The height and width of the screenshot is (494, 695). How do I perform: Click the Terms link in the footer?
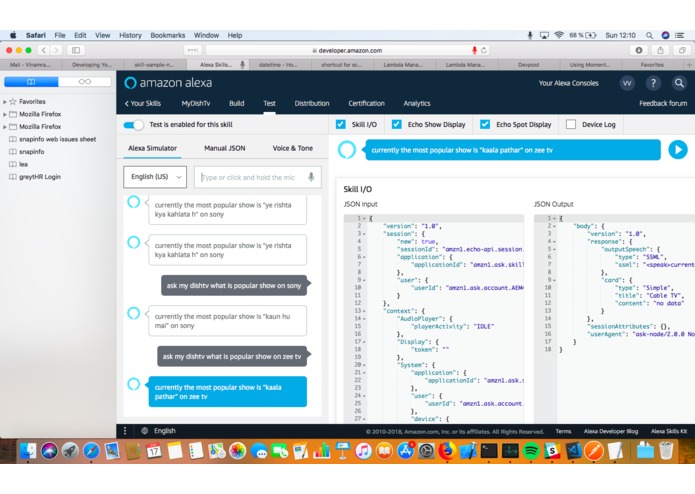pos(563,431)
